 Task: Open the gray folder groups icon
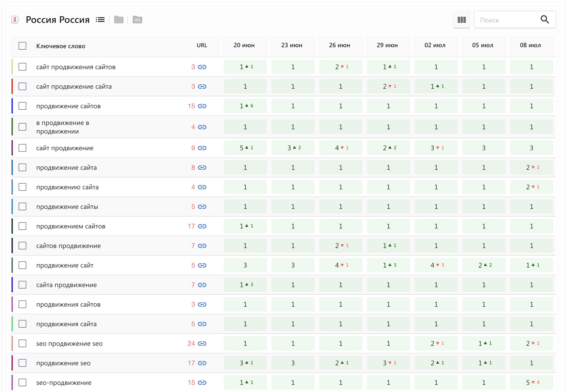coord(119,20)
